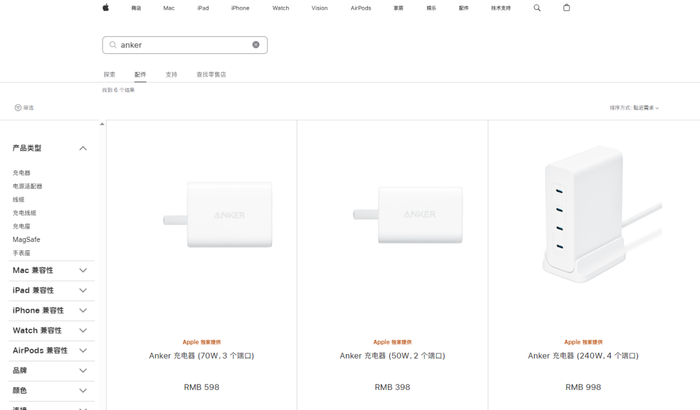
Task: Switch to the 查找零售店 tab
Action: (x=211, y=75)
